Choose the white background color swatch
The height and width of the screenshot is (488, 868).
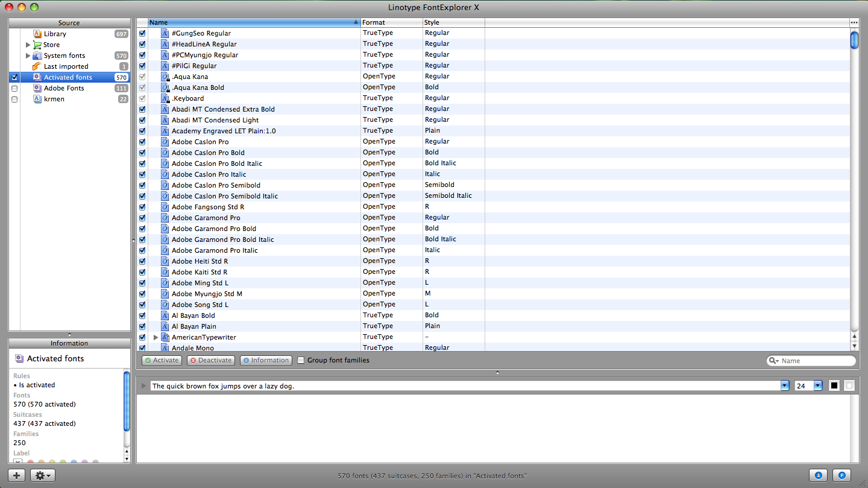pyautogui.click(x=849, y=385)
